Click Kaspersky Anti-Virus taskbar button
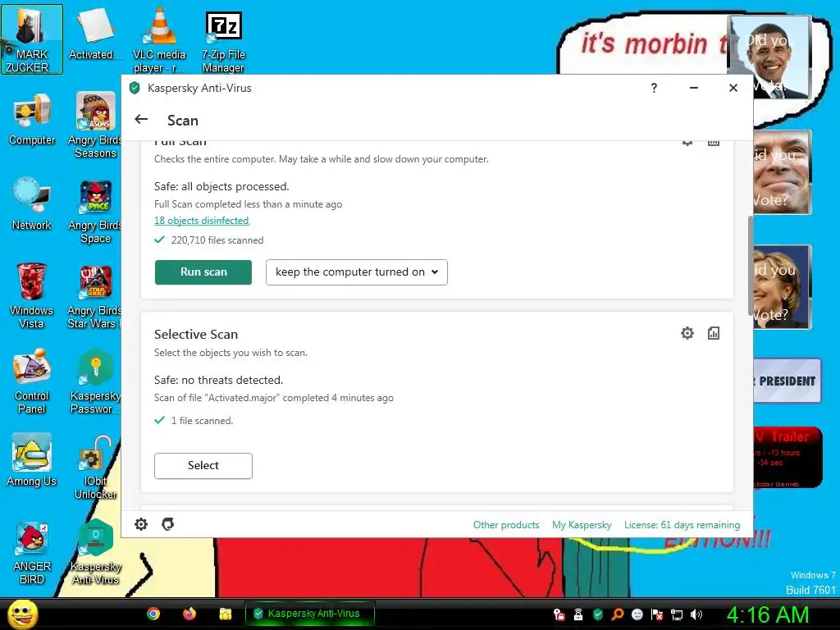 click(309, 614)
